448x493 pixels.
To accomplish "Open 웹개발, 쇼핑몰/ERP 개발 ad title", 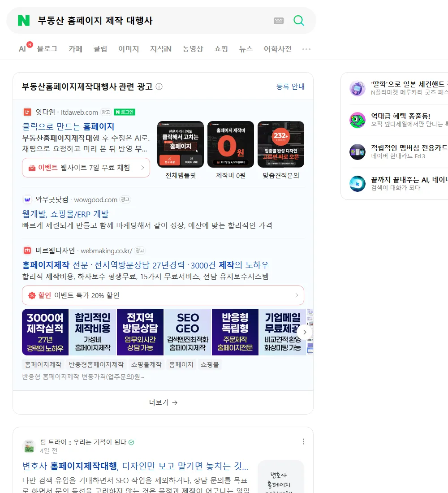I will pos(65,214).
